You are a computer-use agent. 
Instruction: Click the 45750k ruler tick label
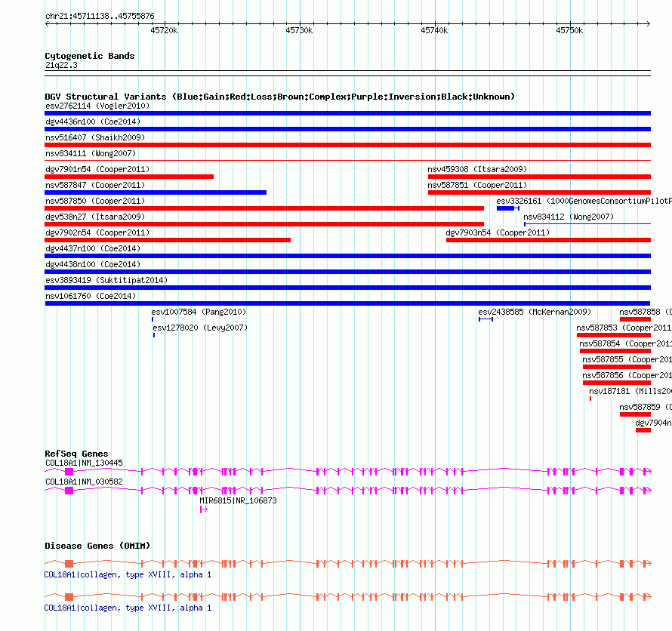(569, 30)
